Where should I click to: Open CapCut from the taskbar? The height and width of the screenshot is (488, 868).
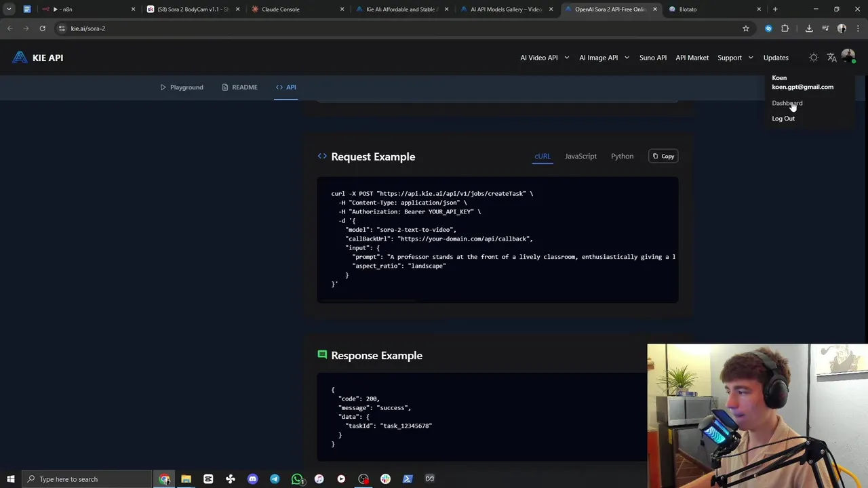pyautogui.click(x=208, y=479)
